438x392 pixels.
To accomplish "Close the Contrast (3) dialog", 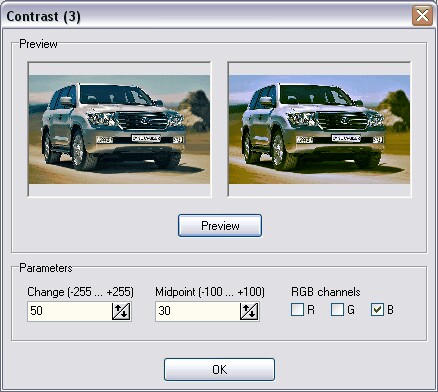I will click(422, 15).
